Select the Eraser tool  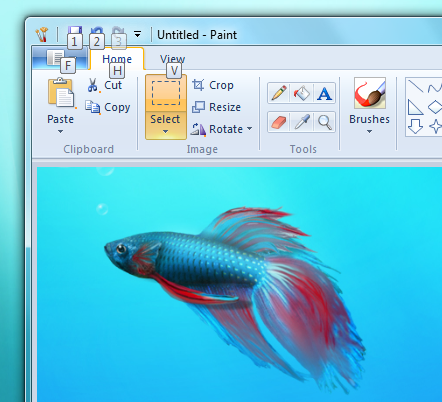click(x=279, y=122)
